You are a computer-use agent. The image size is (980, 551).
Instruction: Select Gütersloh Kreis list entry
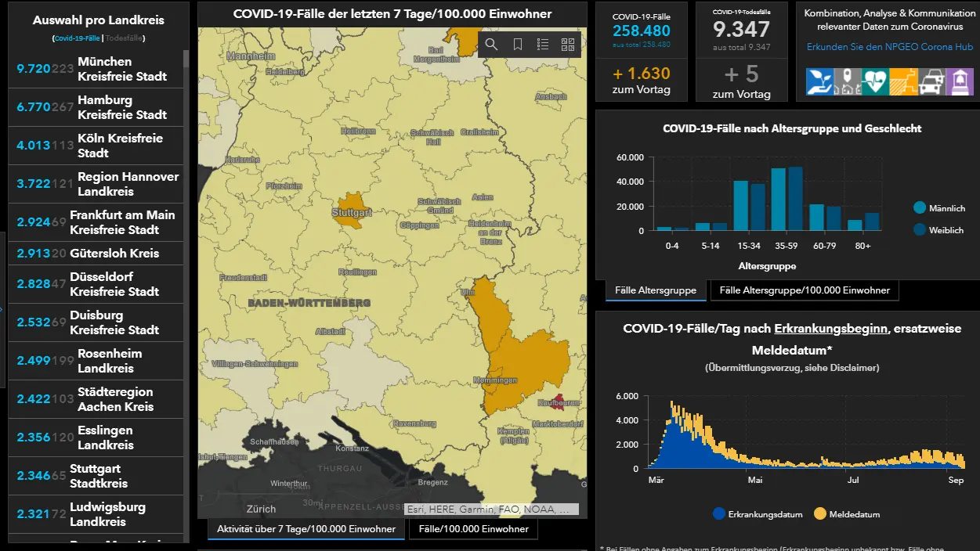pyautogui.click(x=96, y=253)
